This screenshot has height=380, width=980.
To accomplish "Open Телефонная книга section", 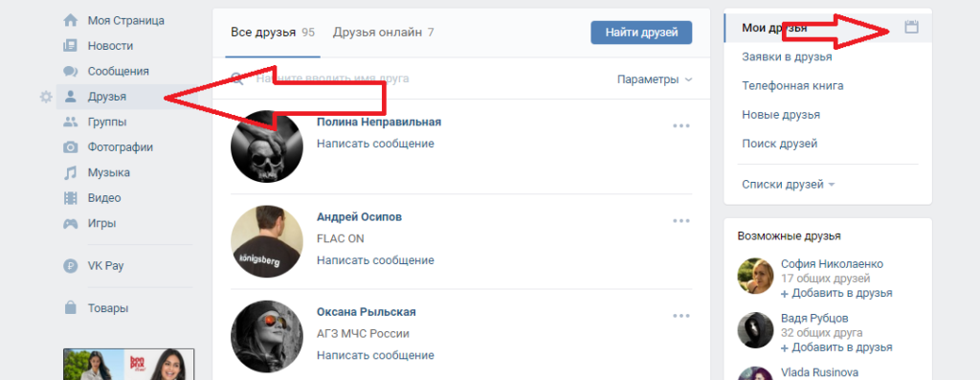I will coord(792,85).
